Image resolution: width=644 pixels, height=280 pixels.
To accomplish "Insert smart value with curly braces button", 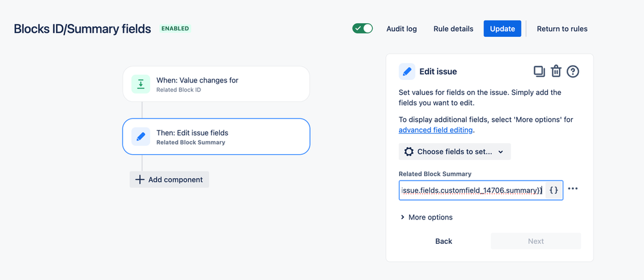I will tap(554, 190).
